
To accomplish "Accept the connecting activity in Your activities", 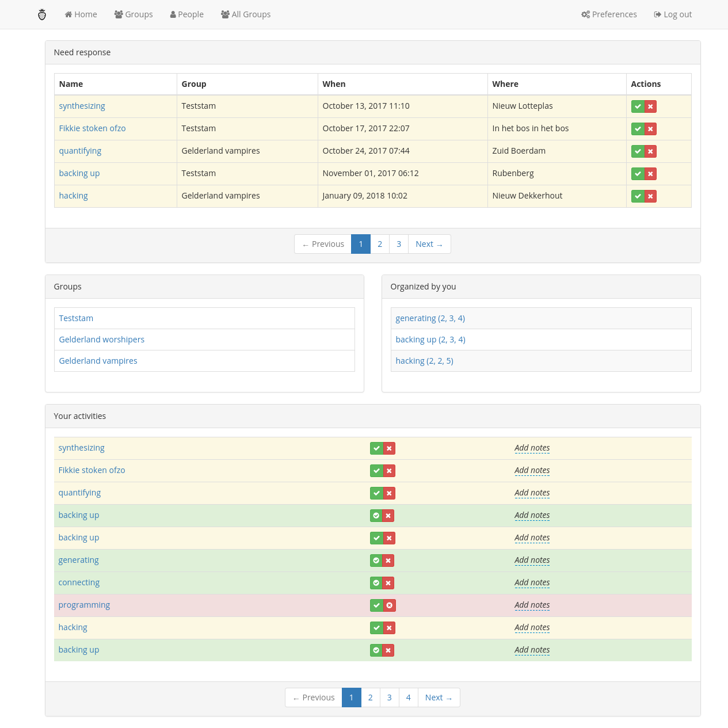I will 376,583.
